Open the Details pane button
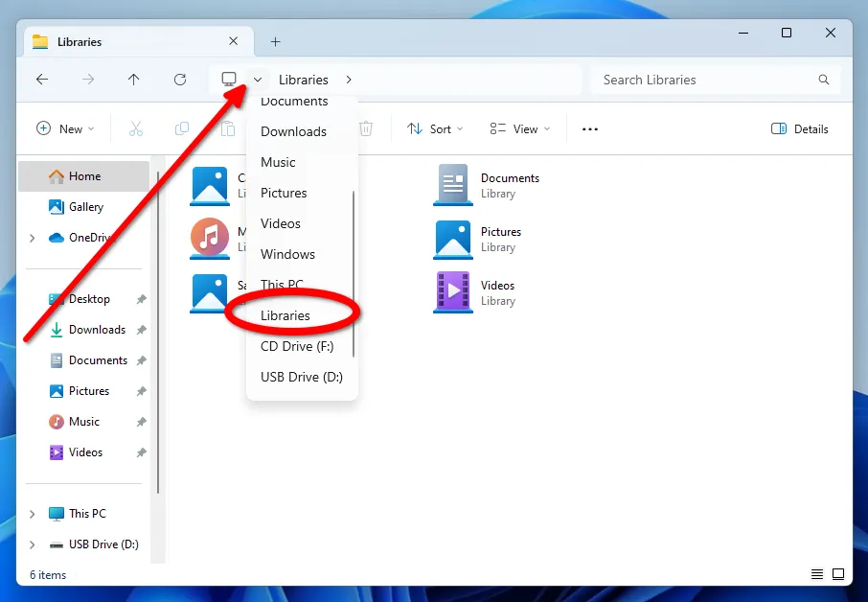The width and height of the screenshot is (868, 602). pos(799,128)
